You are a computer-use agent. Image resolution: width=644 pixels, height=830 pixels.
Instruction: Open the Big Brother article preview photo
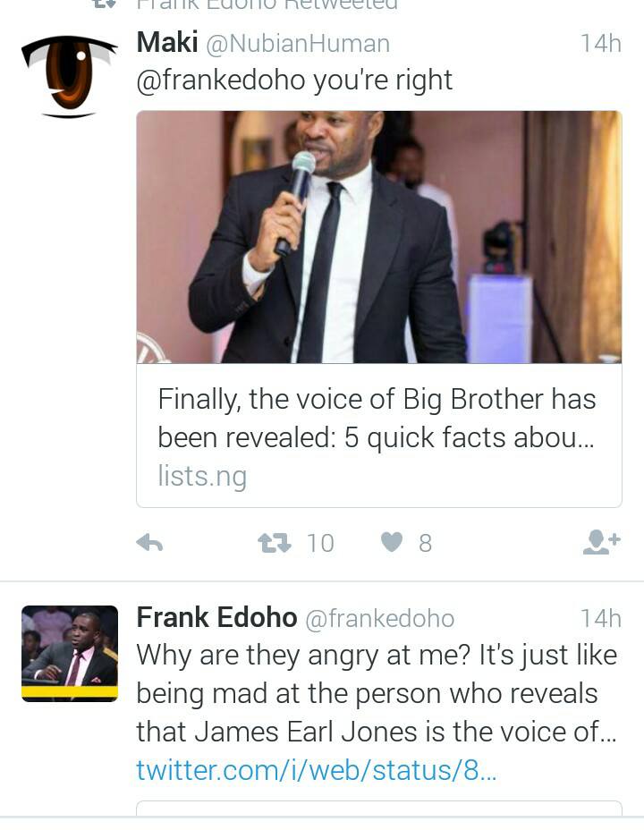pos(377,236)
